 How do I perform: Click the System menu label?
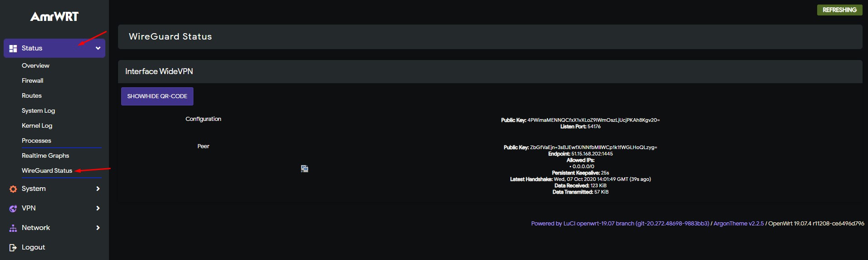[34, 189]
